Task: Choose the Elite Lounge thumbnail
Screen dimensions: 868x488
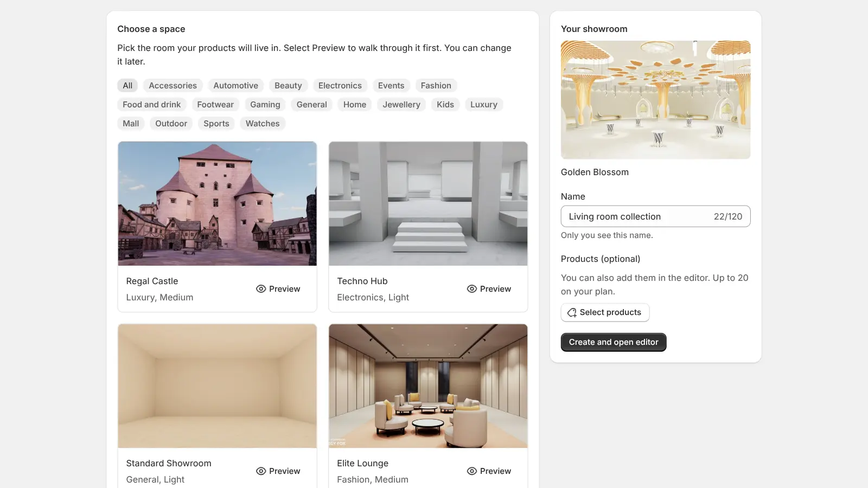Action: pos(428,386)
